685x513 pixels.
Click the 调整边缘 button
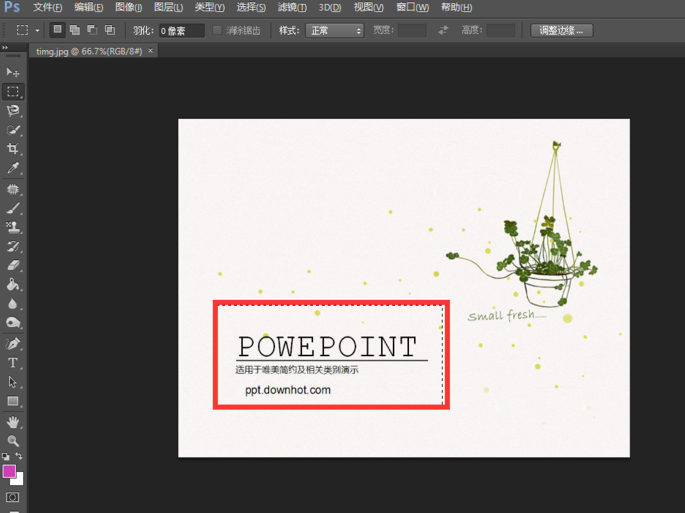561,31
